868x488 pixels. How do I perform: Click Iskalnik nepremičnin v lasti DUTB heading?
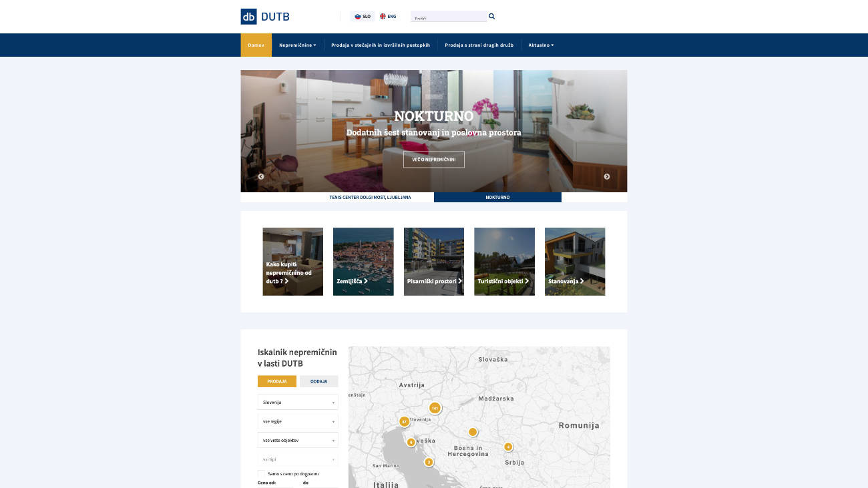pyautogui.click(x=297, y=358)
